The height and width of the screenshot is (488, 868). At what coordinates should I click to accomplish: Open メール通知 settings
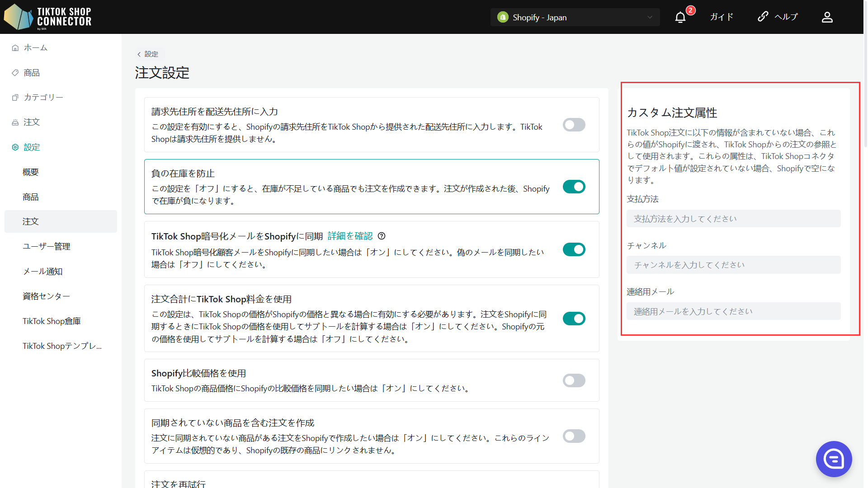pyautogui.click(x=42, y=272)
